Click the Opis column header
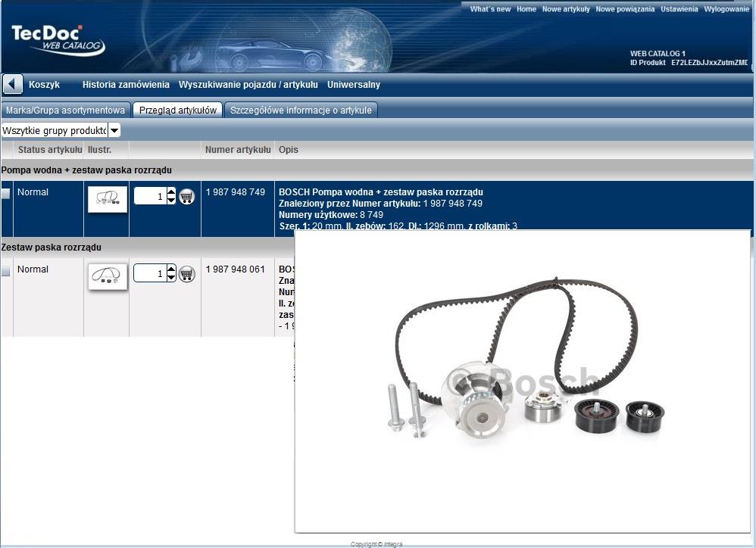Image resolution: width=756 pixels, height=548 pixels. [x=289, y=150]
